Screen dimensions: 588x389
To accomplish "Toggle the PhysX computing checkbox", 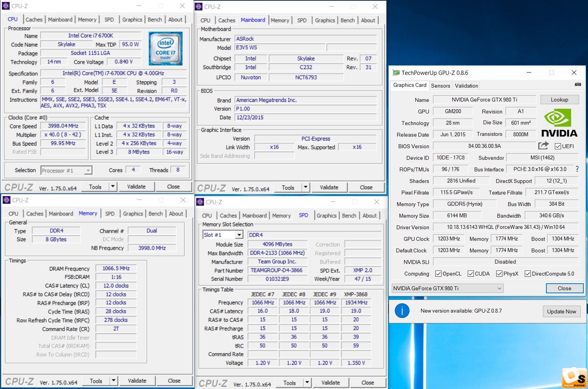I will [x=499, y=274].
